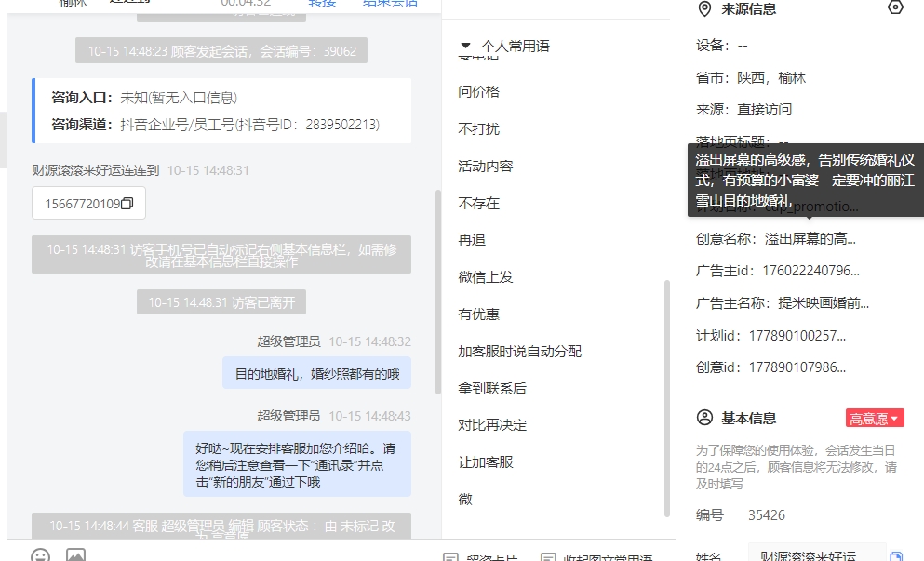The height and width of the screenshot is (561, 924).
Task: Click the 编号 35426 row
Action: coord(740,515)
